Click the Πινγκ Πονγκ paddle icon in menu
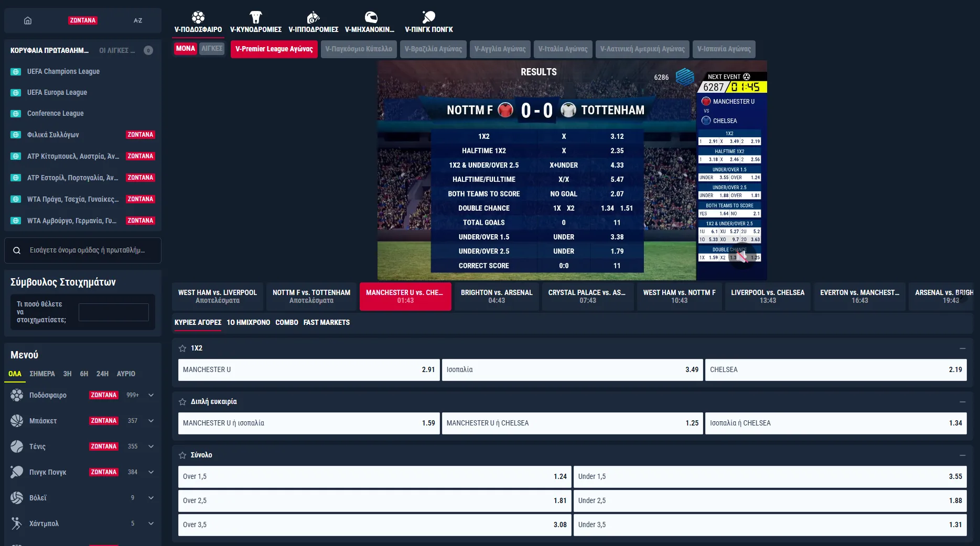The image size is (980, 546). coord(17,472)
